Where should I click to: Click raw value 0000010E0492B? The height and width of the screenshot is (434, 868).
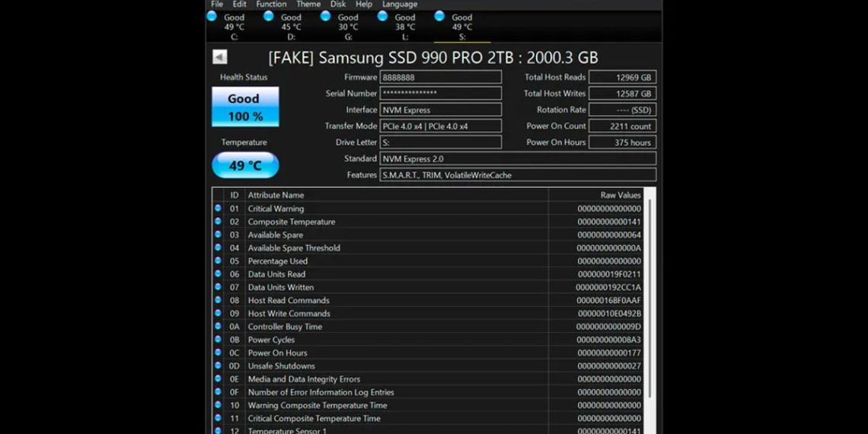point(609,314)
